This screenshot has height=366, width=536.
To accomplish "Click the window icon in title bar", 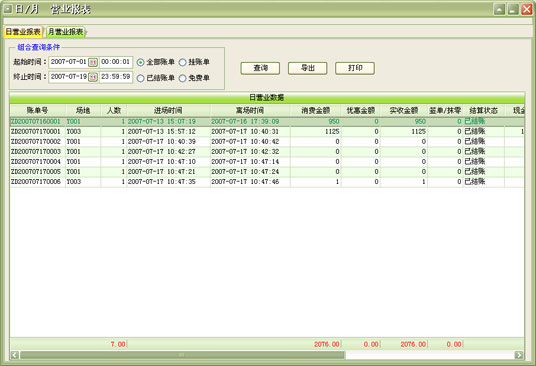I will [8, 9].
